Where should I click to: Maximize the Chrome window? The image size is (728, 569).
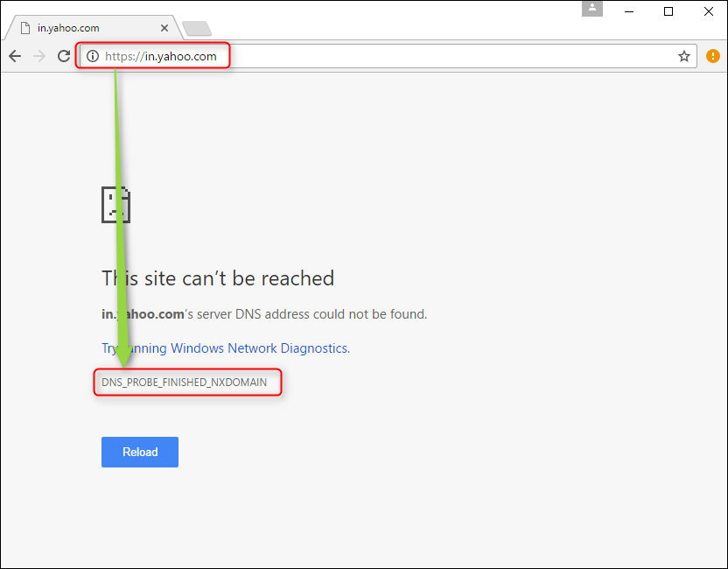[x=668, y=11]
